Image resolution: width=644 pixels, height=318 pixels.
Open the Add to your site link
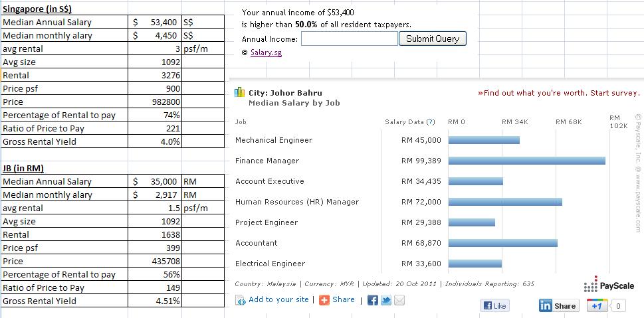(278, 299)
